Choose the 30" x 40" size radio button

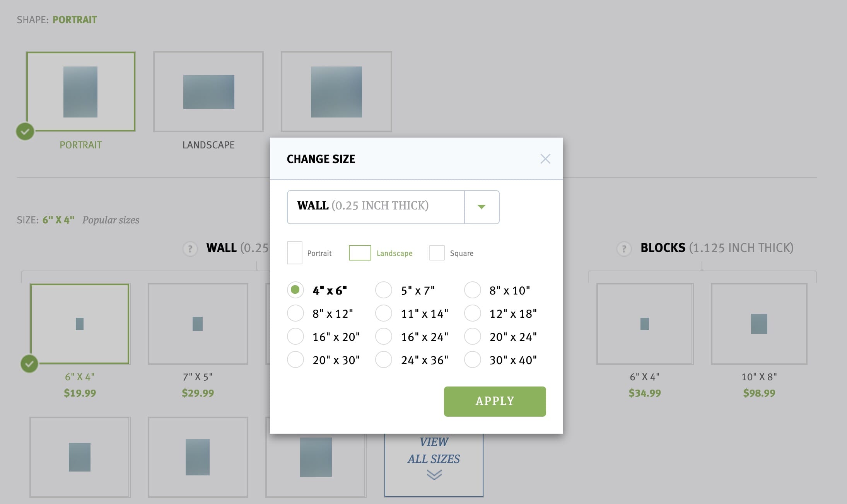473,359
